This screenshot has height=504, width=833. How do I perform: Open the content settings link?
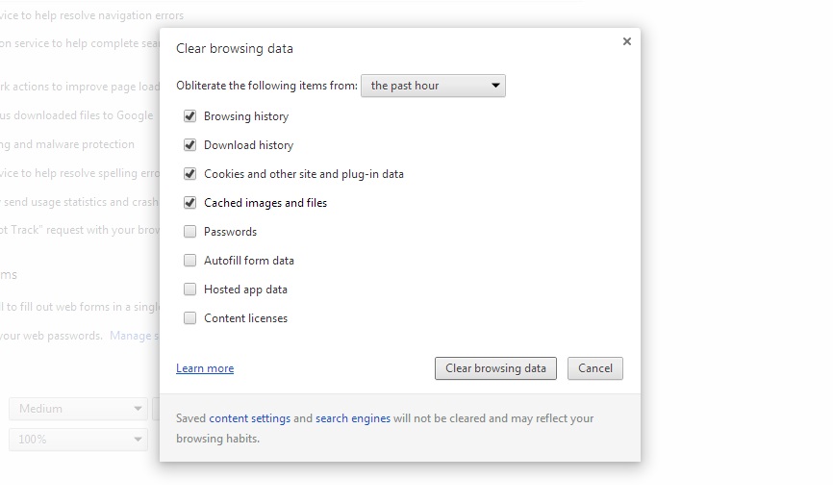pyautogui.click(x=249, y=418)
